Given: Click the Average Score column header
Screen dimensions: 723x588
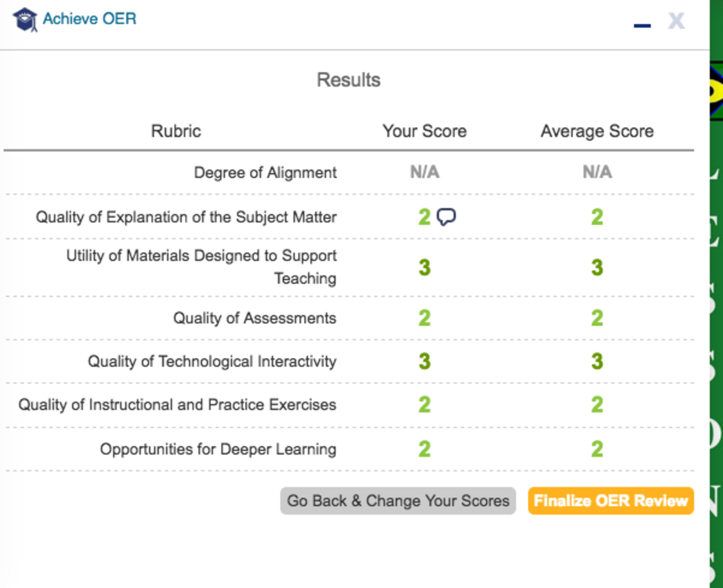Looking at the screenshot, I should coord(597,131).
